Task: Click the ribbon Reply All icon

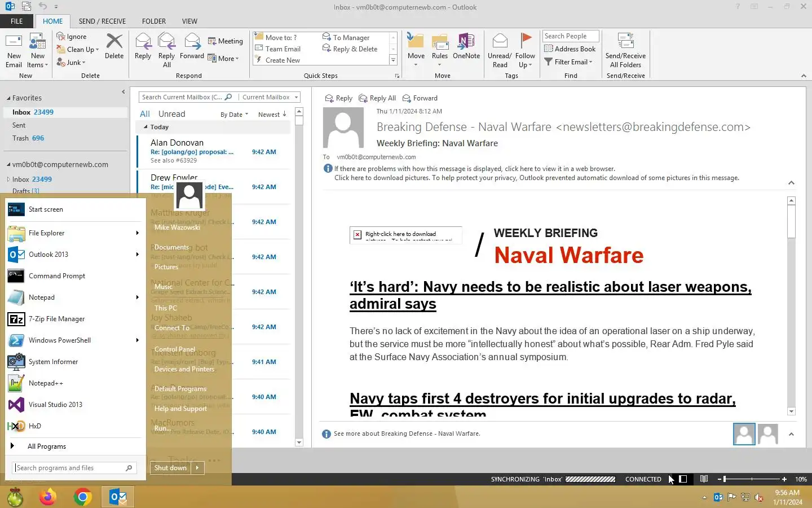Action: (167, 41)
